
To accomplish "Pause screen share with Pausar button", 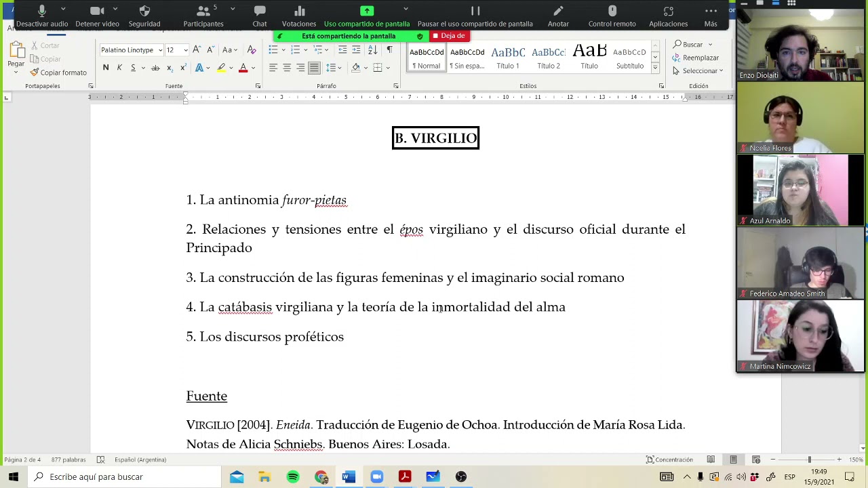I will coord(475,16).
